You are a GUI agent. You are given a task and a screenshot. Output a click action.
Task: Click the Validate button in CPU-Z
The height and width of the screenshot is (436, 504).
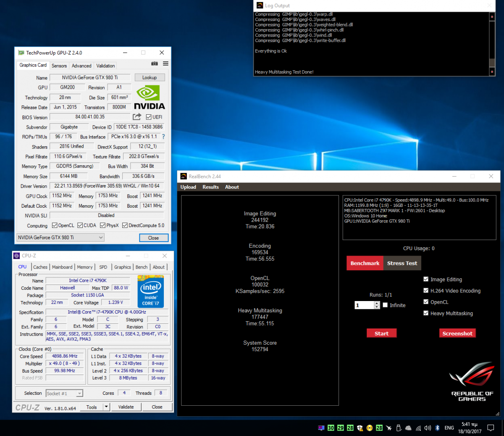coord(126,407)
